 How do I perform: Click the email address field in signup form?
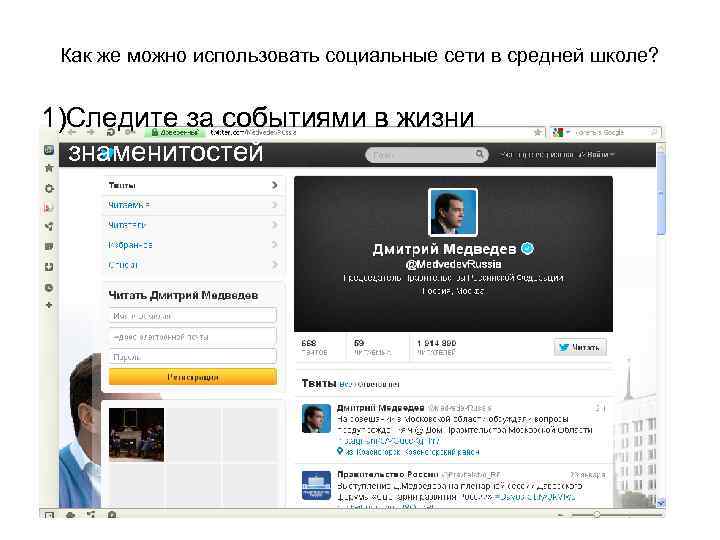click(193, 337)
